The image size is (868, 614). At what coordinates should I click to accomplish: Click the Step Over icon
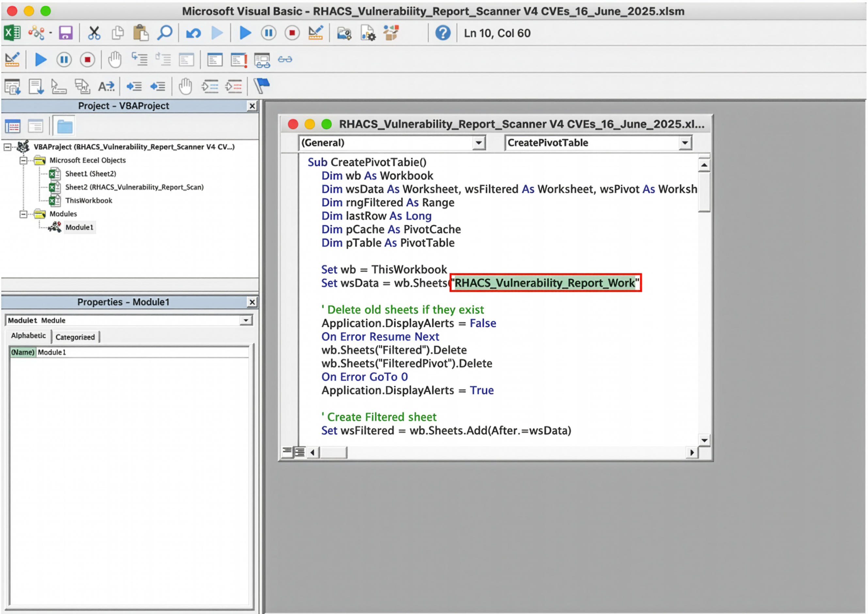(x=163, y=59)
